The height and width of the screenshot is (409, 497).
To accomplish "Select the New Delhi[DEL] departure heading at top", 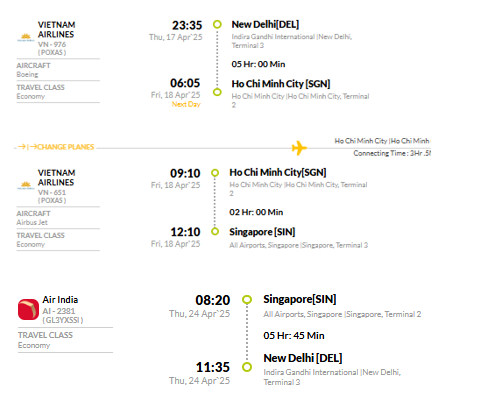I will [265, 24].
